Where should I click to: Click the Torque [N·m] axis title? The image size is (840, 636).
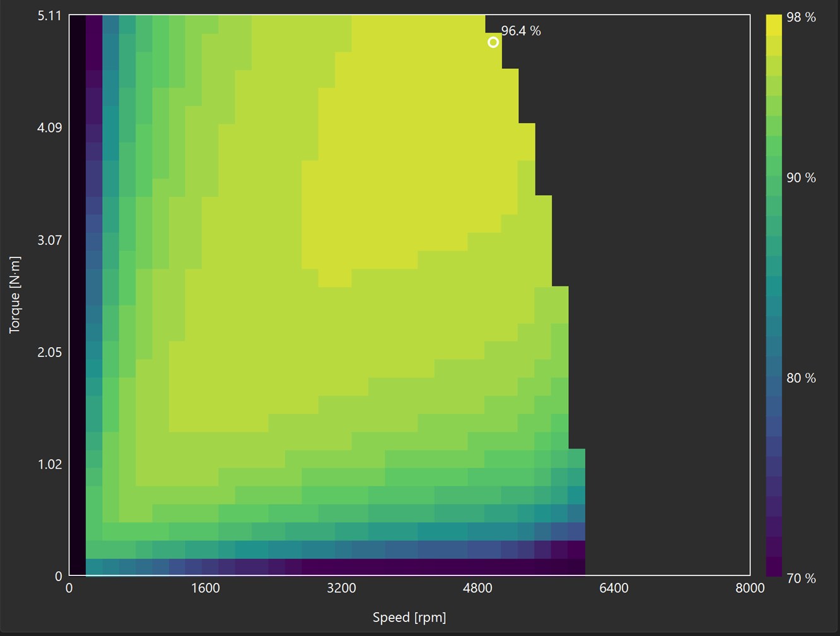[15, 295]
